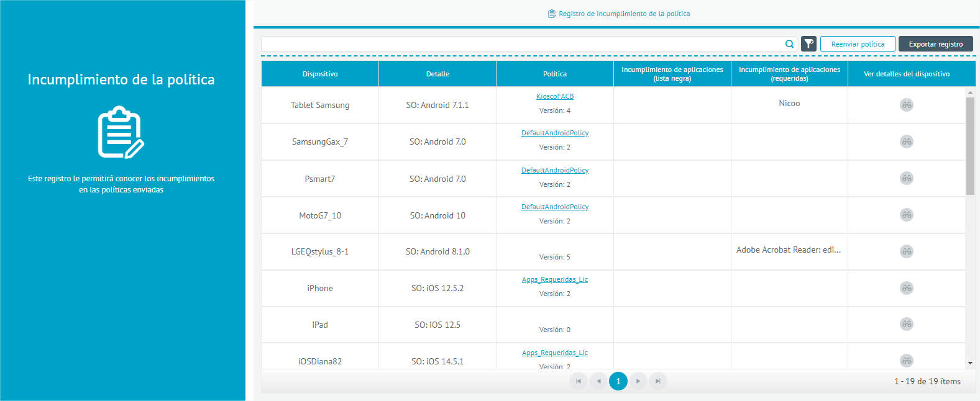Screen dimensions: 980x401
Task: Open Apps_Requeridas_Lic link for iOSDiana82
Action: [x=555, y=353]
